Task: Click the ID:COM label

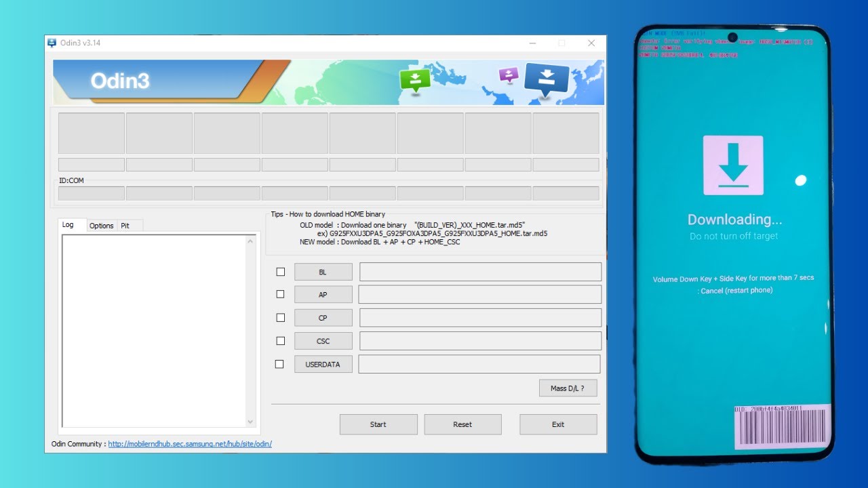Action: coord(72,181)
